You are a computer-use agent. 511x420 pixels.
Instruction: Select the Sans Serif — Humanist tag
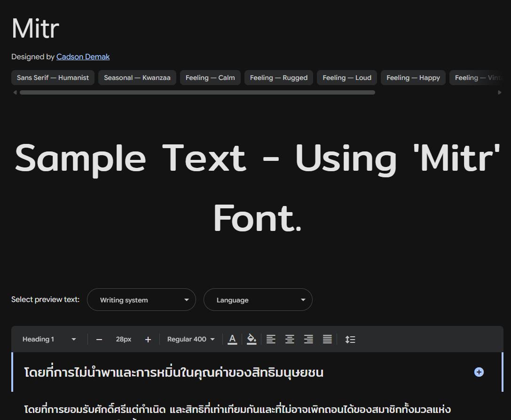[53, 78]
